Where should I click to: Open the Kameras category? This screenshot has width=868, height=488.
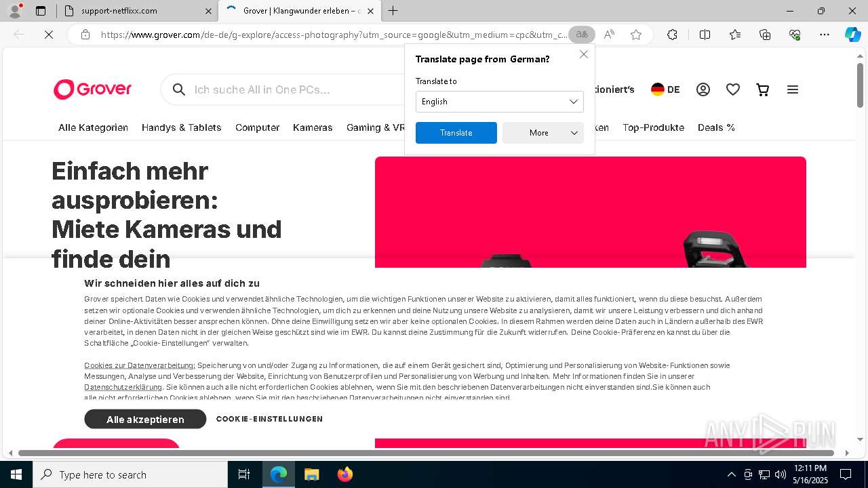[313, 127]
